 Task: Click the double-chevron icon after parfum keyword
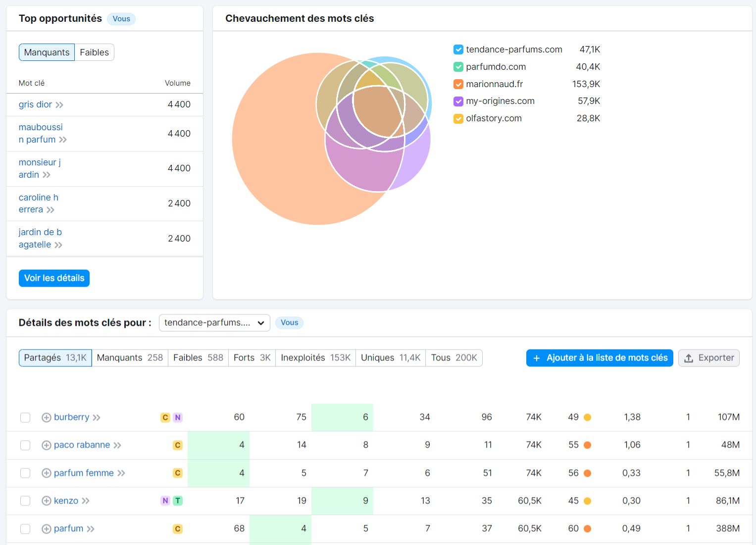(91, 529)
